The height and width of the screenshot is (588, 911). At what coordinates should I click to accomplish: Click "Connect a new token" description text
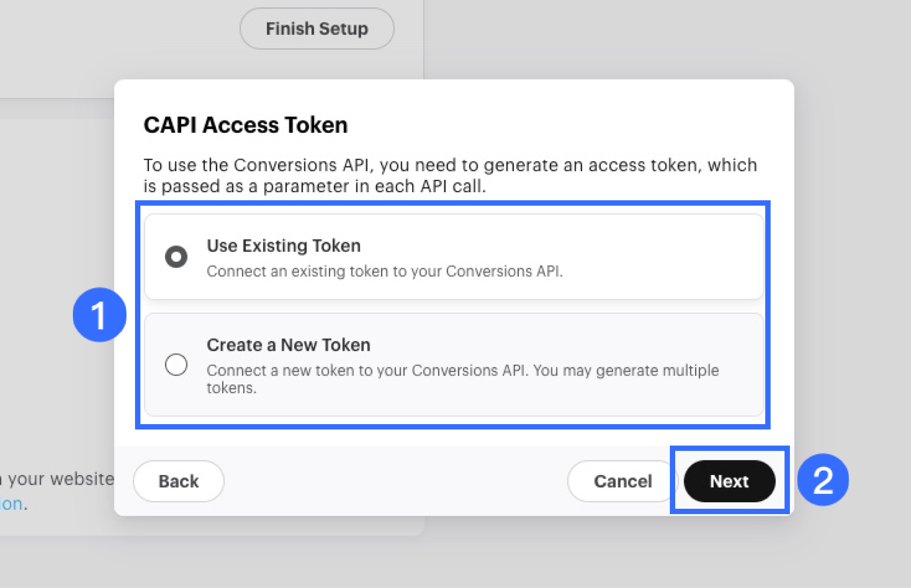[462, 371]
